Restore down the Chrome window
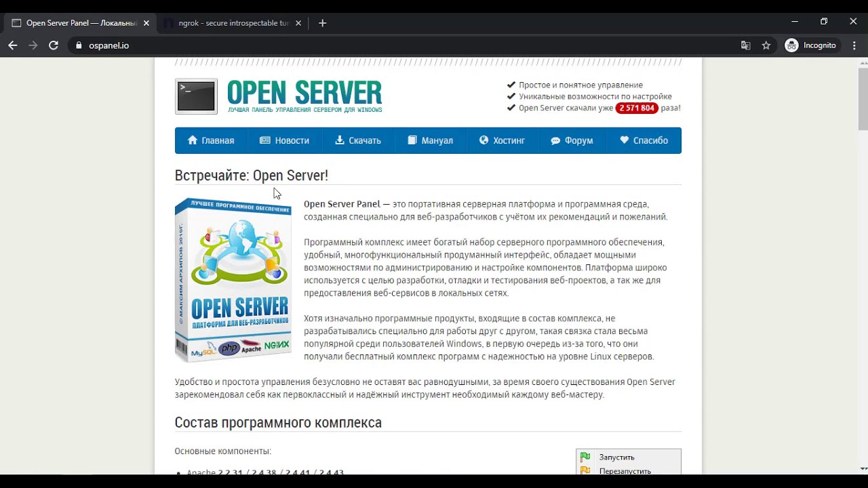868x488 pixels. coord(824,22)
